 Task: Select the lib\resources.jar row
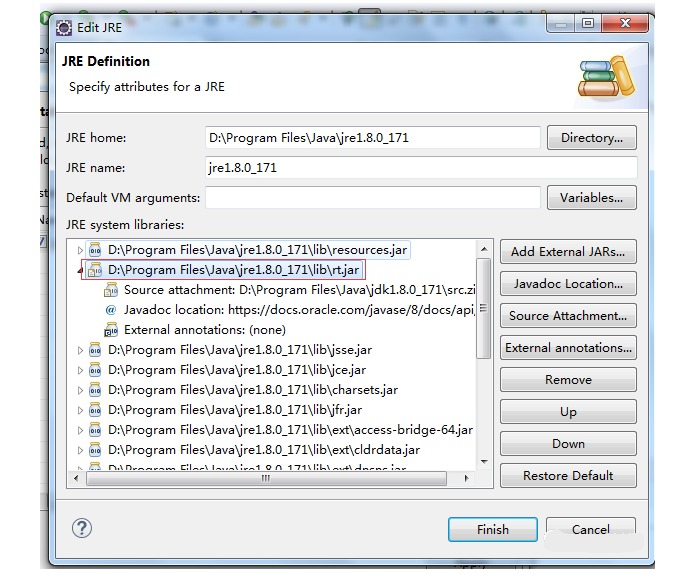point(248,250)
